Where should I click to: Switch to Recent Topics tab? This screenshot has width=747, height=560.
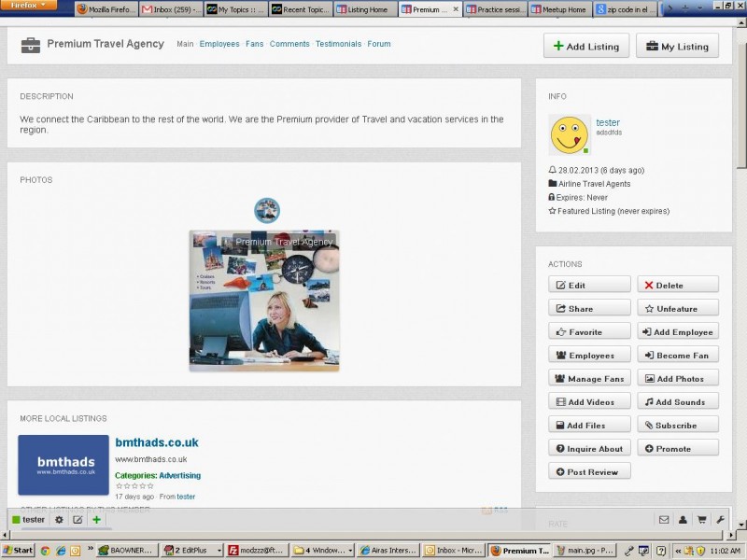tap(301, 9)
